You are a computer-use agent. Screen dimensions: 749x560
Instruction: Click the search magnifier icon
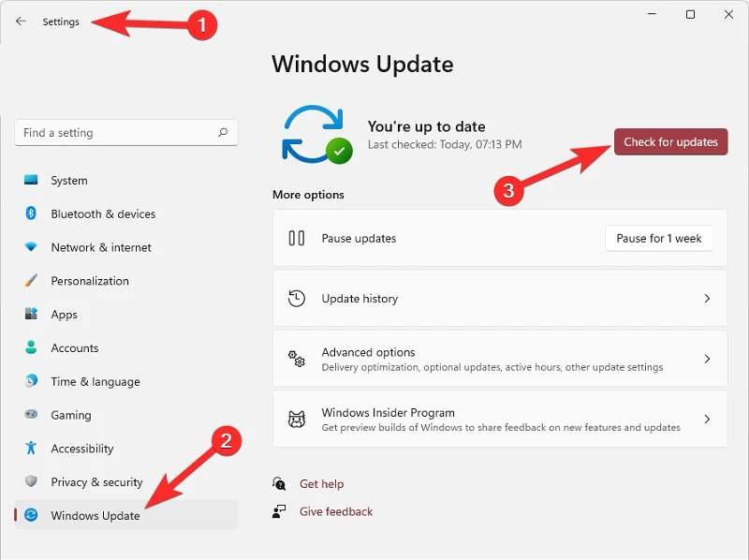tap(223, 132)
